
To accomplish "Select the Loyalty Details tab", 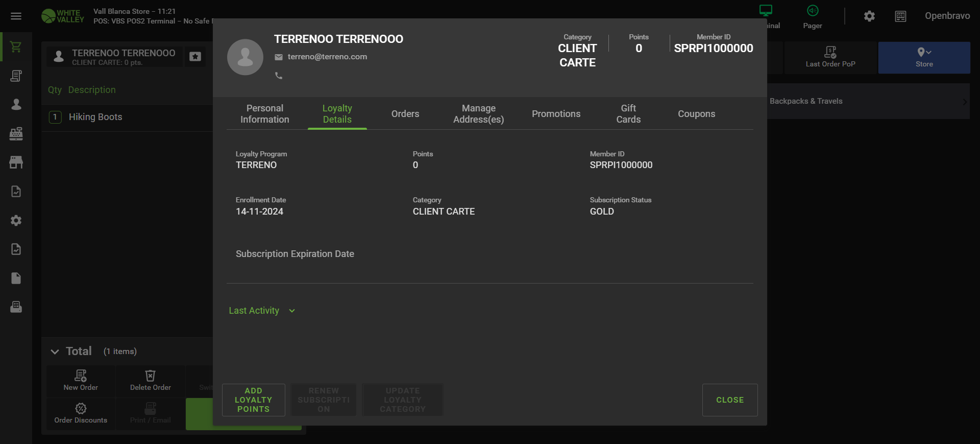I will tap(337, 113).
